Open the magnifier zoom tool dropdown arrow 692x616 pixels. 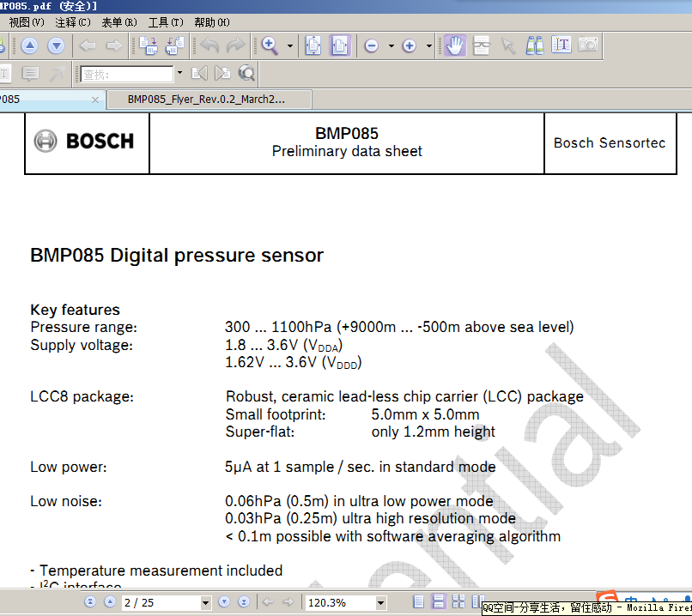(x=290, y=45)
